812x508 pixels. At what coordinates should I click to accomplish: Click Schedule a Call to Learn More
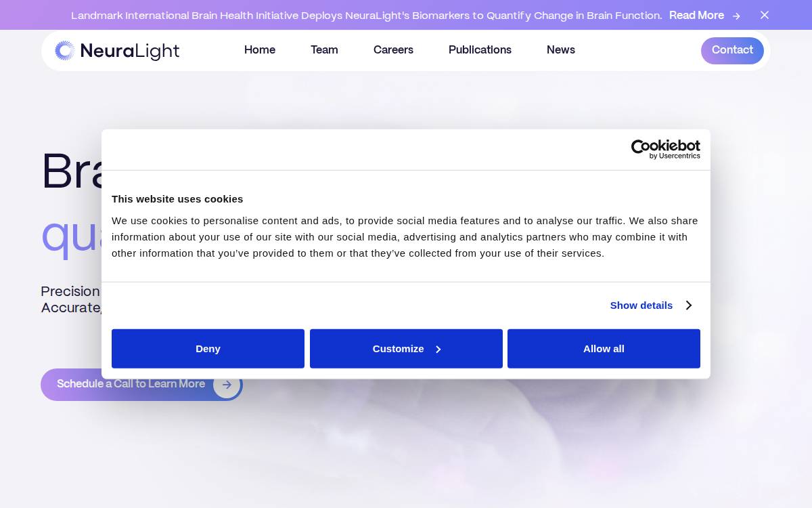[141, 385]
